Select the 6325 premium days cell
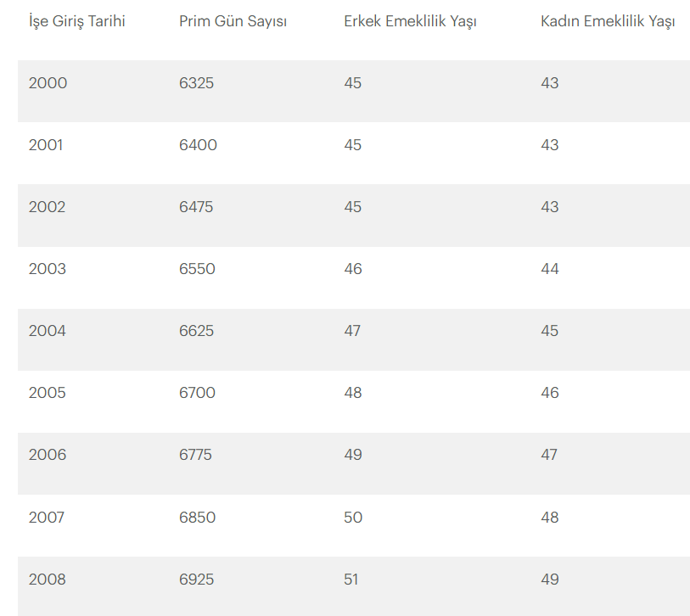 click(x=196, y=82)
